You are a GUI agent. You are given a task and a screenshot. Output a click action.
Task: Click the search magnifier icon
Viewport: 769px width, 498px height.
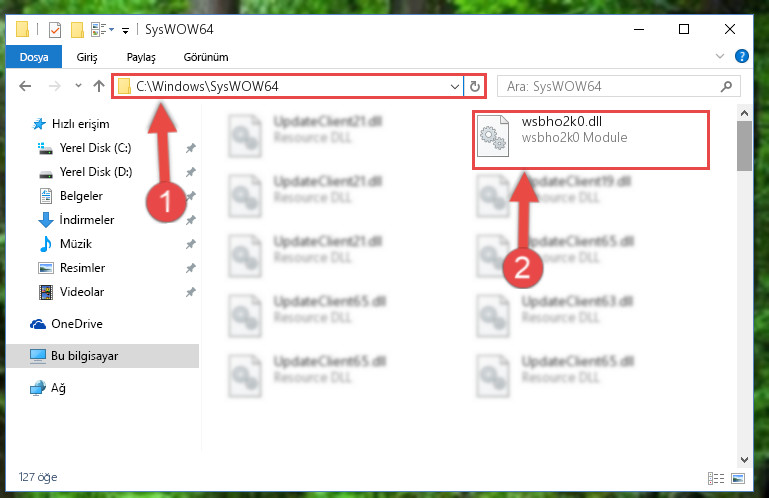[726, 87]
